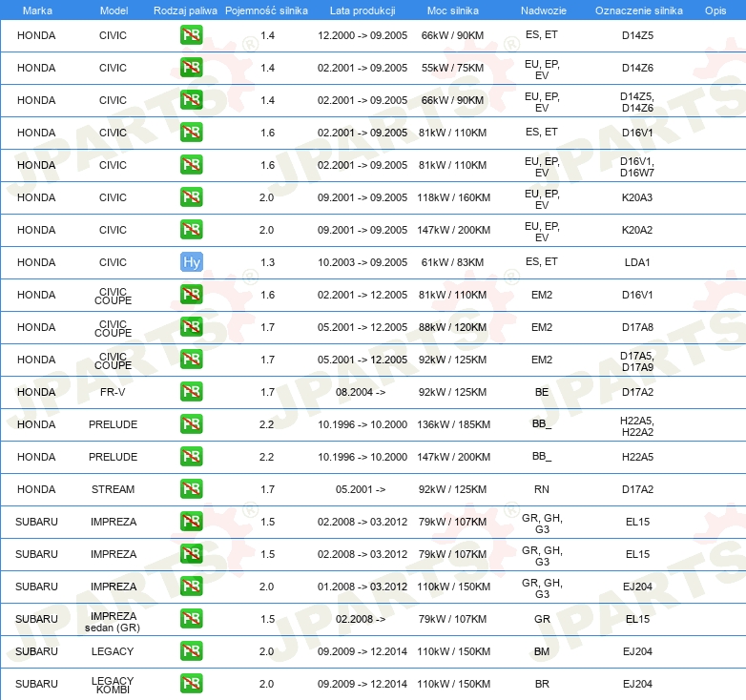Click petrol icon in K20A3 Civic row

[x=191, y=197]
